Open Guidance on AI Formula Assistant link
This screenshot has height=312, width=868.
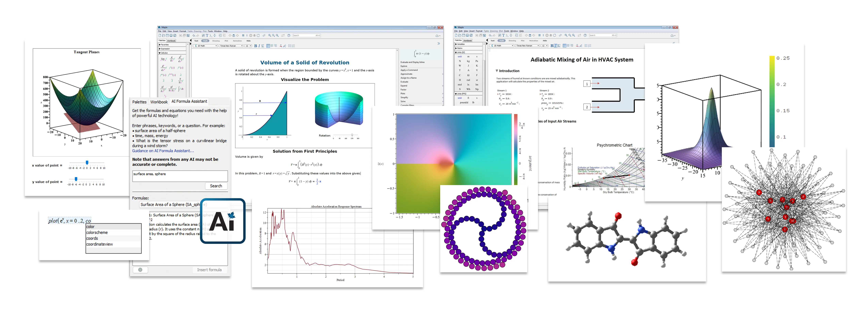click(x=163, y=151)
